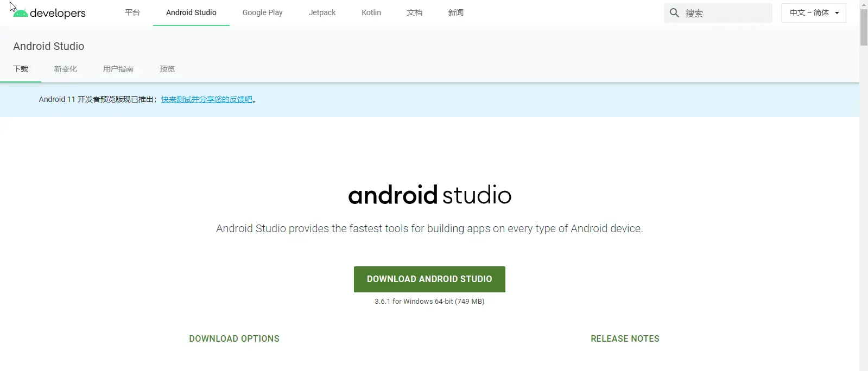
Task: Click the Android developers logo
Action: [x=49, y=12]
